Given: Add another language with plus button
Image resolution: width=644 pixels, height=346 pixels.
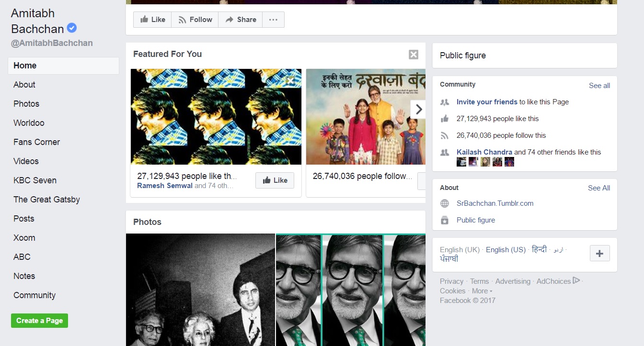Looking at the screenshot, I should tap(599, 253).
